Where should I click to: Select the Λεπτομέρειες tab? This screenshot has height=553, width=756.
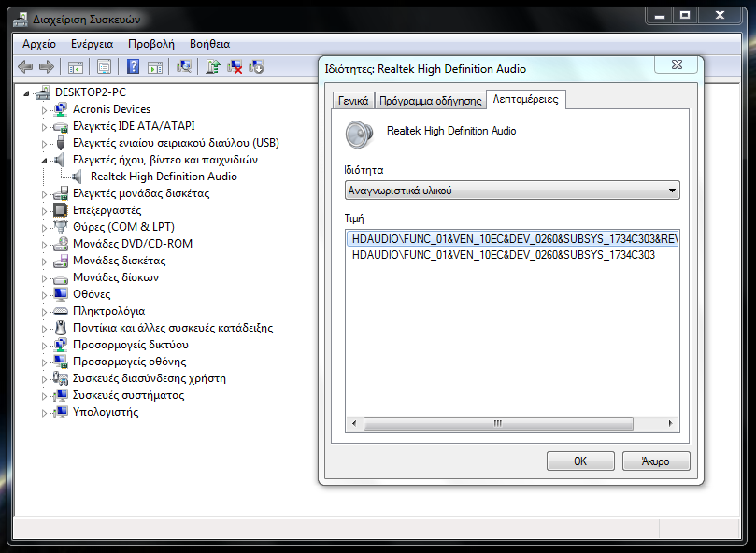525,99
